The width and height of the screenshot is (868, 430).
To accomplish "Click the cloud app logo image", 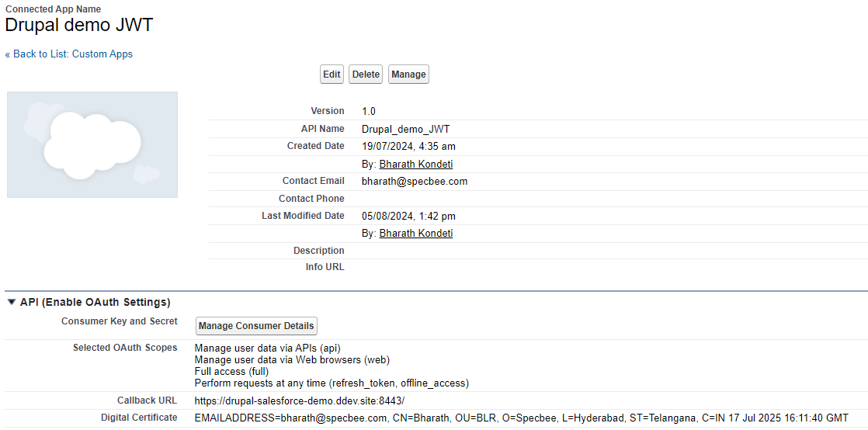I will [92, 144].
